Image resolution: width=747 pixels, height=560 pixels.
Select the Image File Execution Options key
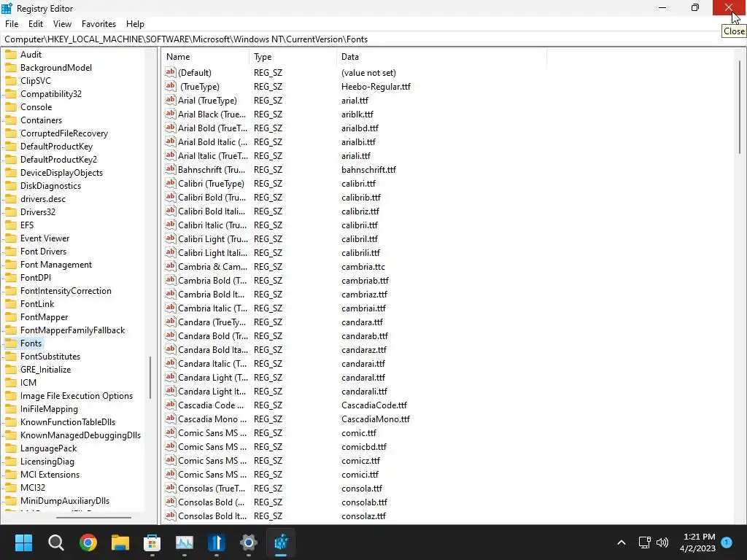point(76,396)
